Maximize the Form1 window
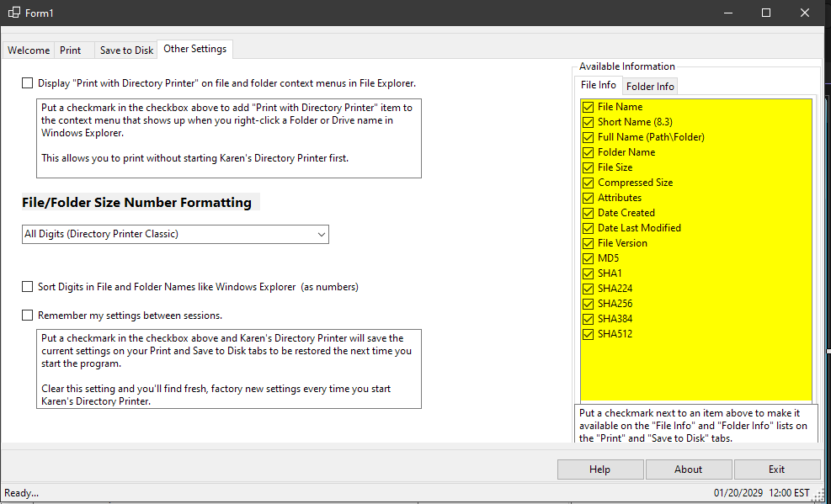The image size is (831, 504). point(766,13)
